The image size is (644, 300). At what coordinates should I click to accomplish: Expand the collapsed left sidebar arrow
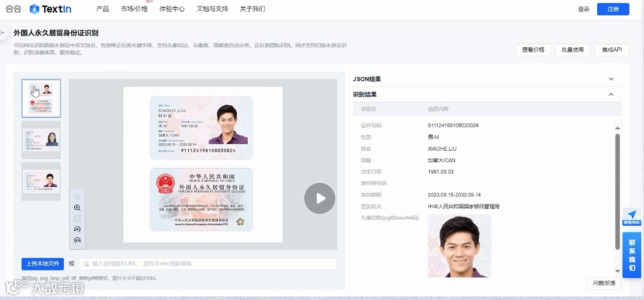pyautogui.click(x=3, y=33)
